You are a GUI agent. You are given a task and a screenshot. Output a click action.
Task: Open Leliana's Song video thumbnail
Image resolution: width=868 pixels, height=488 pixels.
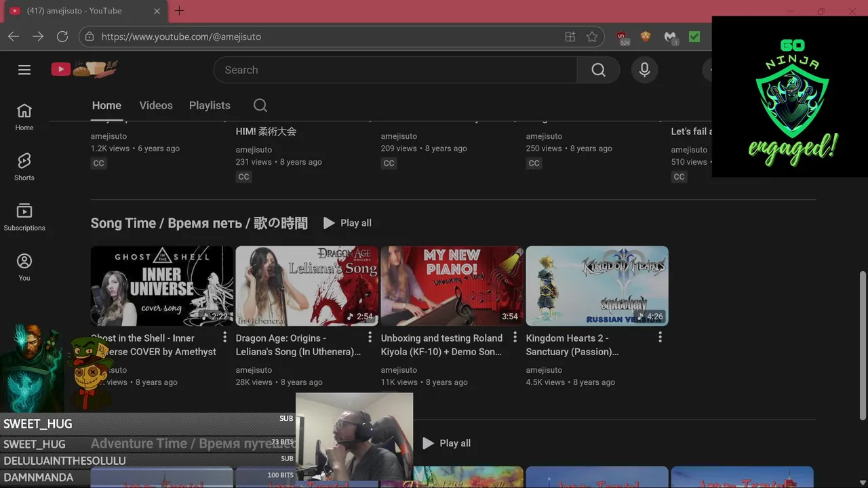[x=307, y=286]
